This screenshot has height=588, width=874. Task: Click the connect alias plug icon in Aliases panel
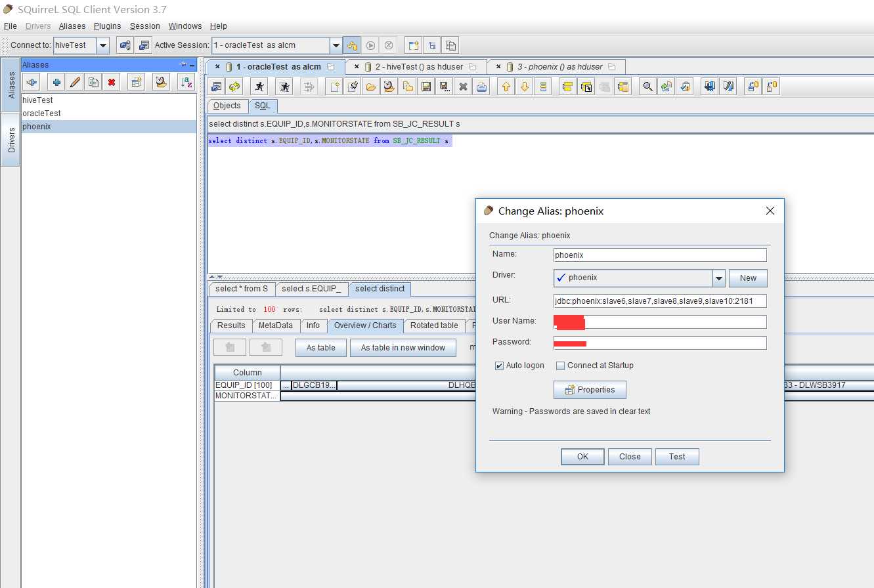point(32,82)
